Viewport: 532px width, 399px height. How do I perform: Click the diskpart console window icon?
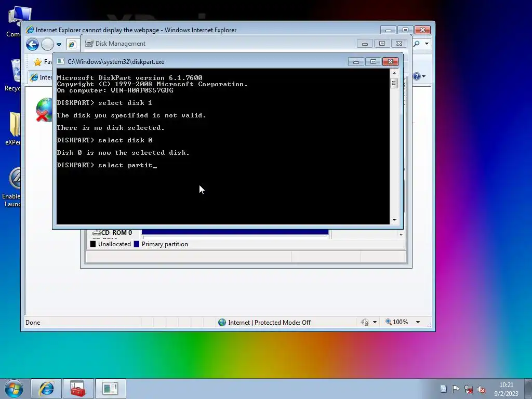coord(61,61)
